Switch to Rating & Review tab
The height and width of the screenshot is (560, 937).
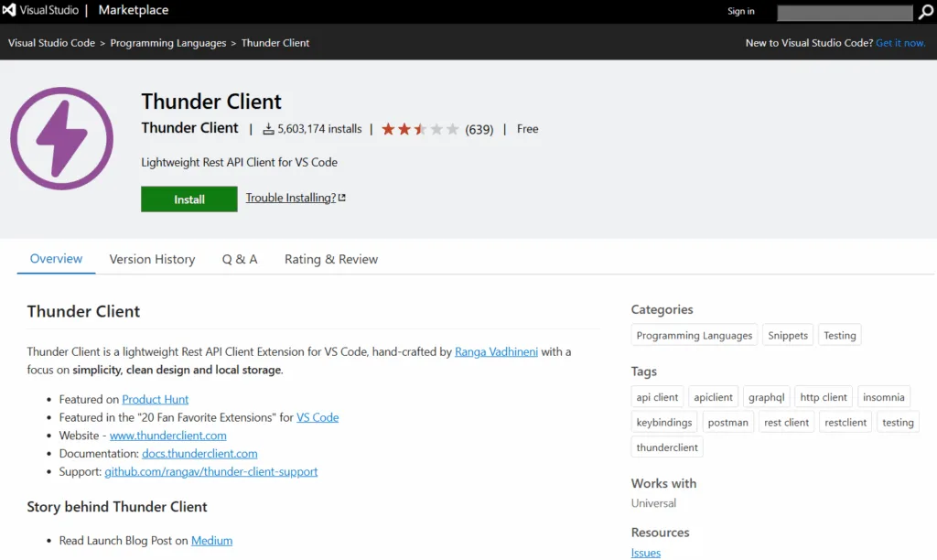point(331,259)
